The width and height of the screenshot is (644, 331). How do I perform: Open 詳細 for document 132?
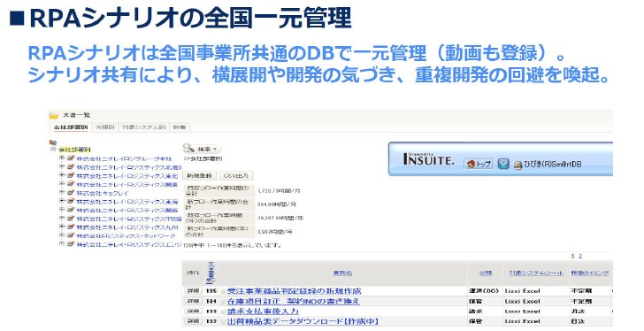pos(193,321)
